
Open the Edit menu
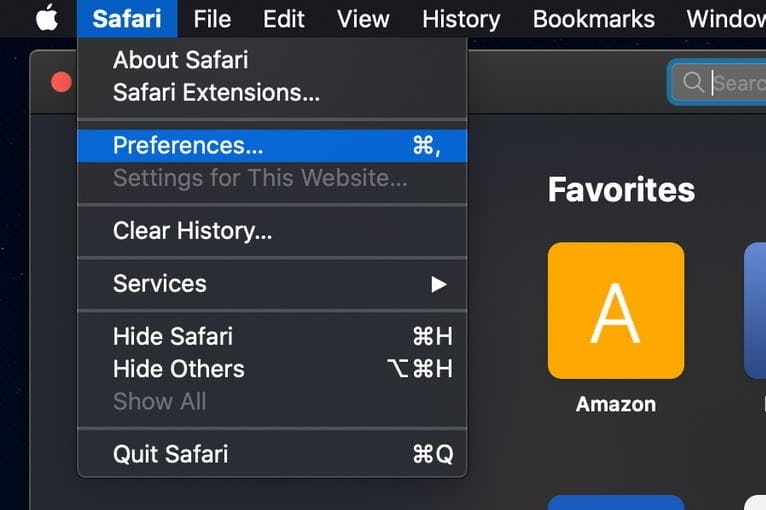pos(283,19)
